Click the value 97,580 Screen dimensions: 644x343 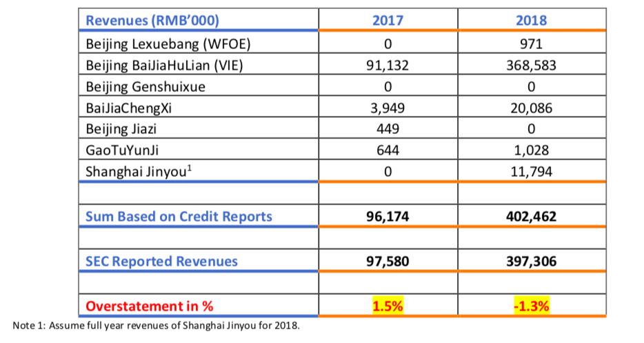[388, 262]
